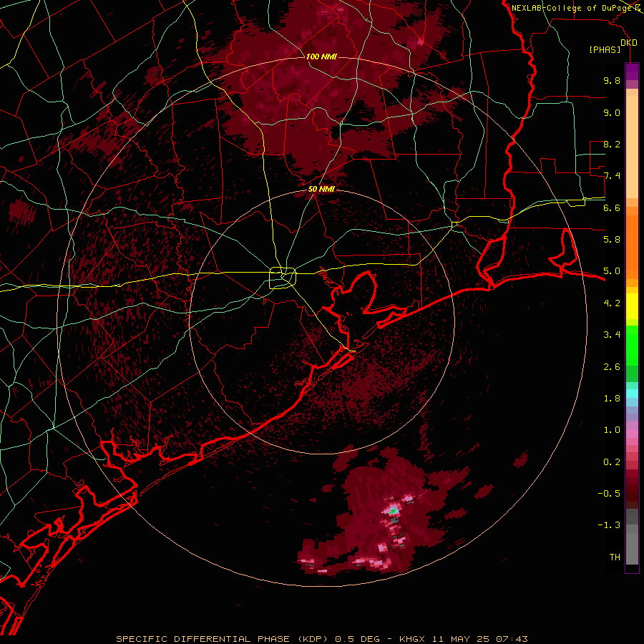Click the yellow Houston beltway loop on the map
Viewport: 644px width, 644px height.
pyautogui.click(x=283, y=278)
